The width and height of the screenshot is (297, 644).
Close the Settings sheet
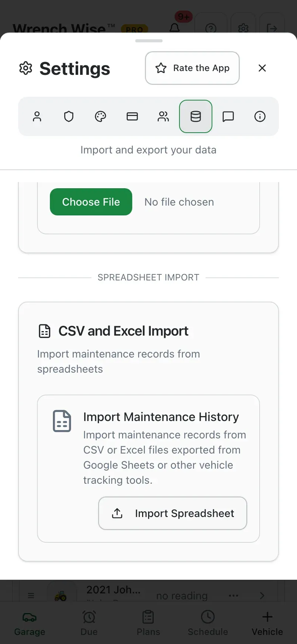tap(262, 68)
